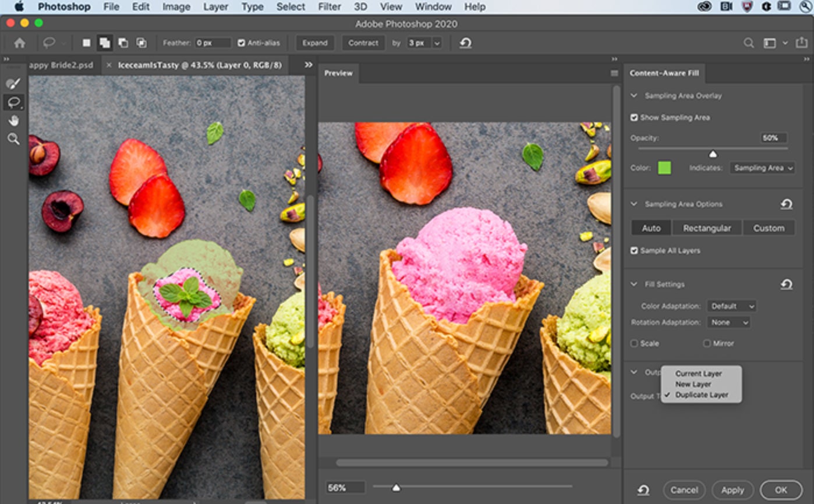814x504 pixels.
Task: Select the Zoom tool in left toolbar
Action: coord(13,139)
